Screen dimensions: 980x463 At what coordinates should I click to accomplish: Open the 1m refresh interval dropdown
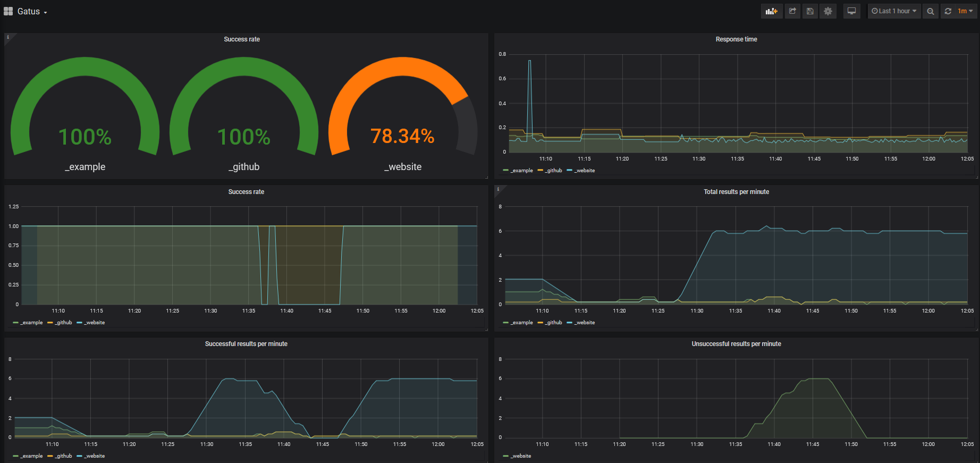[x=965, y=11]
